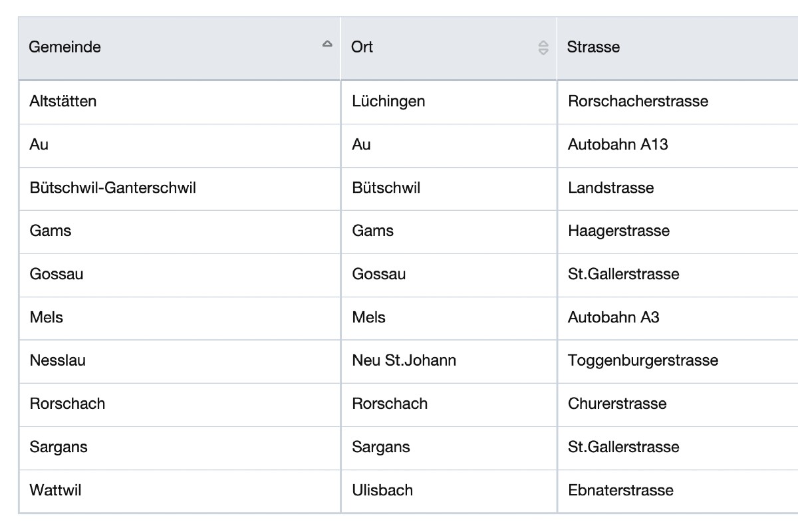Sort table by Gemeinde column header

pyautogui.click(x=65, y=47)
